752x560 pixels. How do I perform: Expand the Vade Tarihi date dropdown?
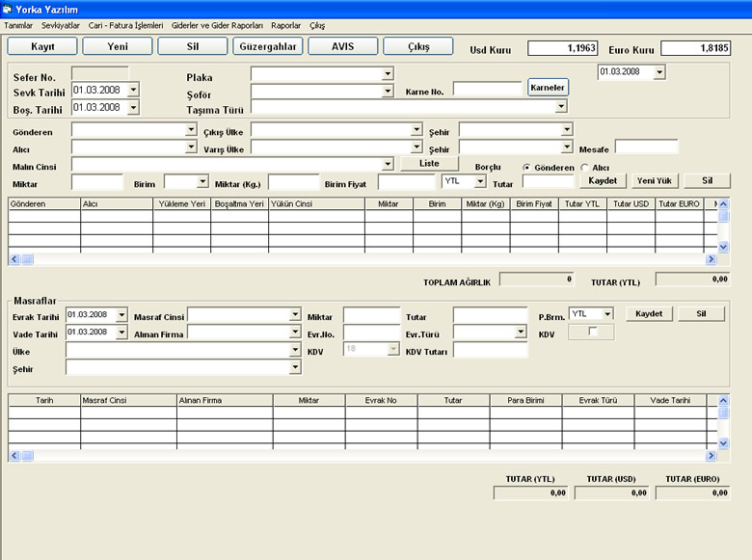(121, 333)
